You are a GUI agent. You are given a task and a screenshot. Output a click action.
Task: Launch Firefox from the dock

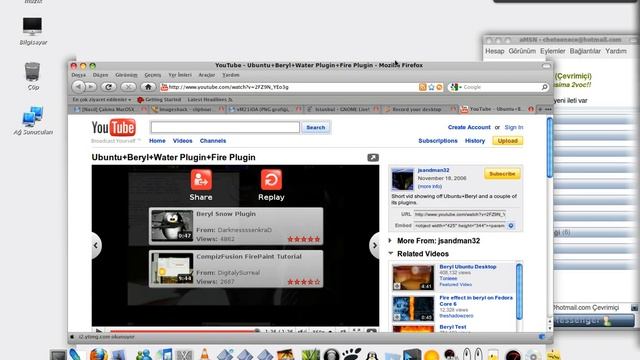tap(98, 354)
